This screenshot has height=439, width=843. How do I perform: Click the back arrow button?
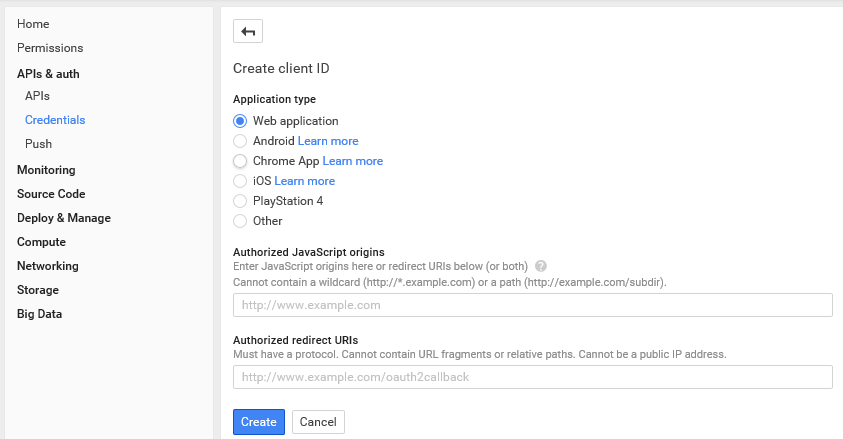point(248,31)
